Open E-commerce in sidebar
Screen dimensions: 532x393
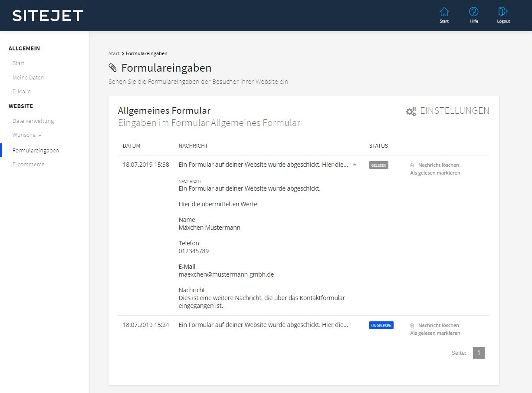point(29,165)
